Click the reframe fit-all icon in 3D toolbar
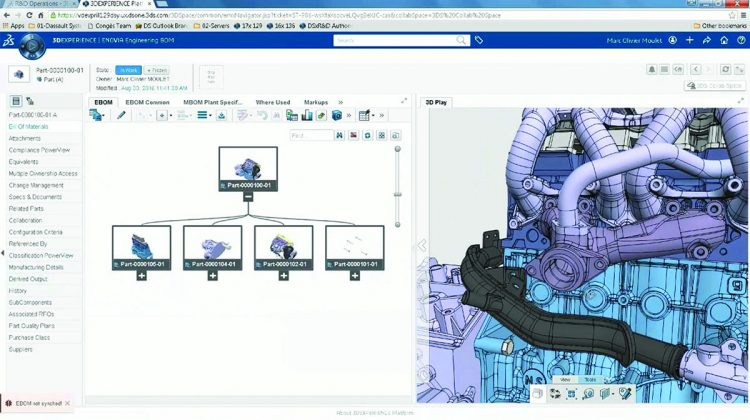The width and height of the screenshot is (750, 420). 572,394
